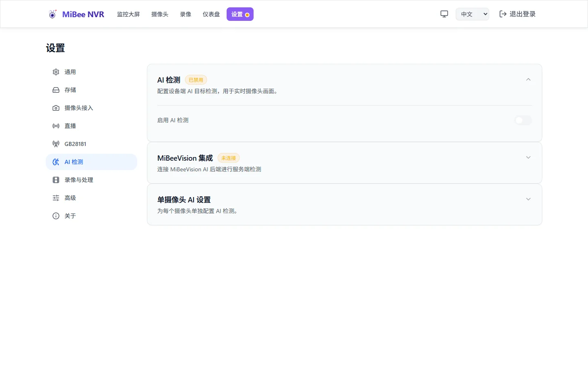
Task: Click the monitor display theme icon
Action: tap(444, 14)
